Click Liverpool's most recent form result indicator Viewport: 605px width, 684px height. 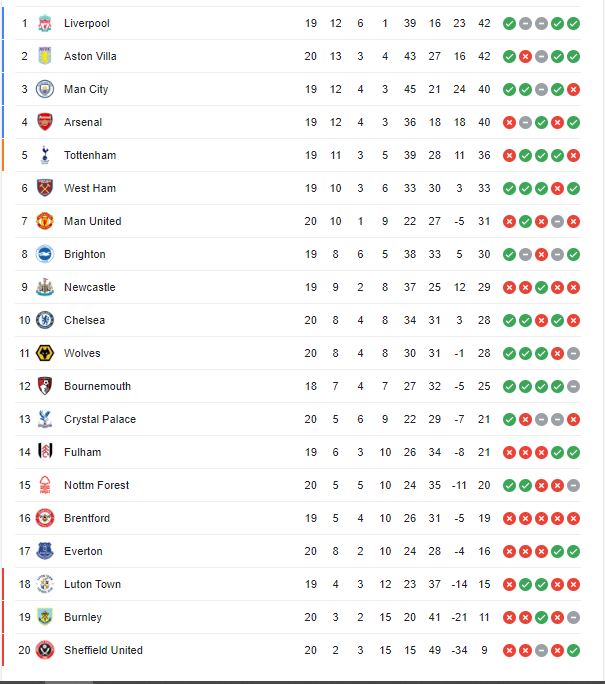point(573,24)
